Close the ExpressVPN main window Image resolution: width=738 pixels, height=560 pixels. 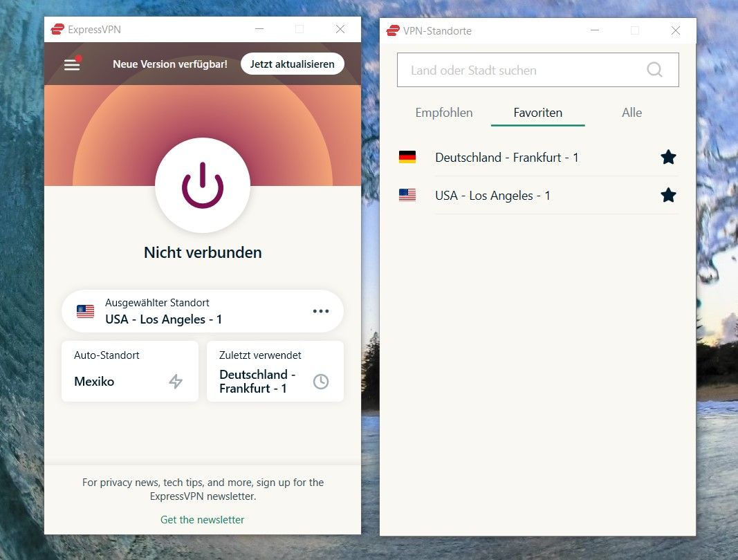(x=340, y=29)
